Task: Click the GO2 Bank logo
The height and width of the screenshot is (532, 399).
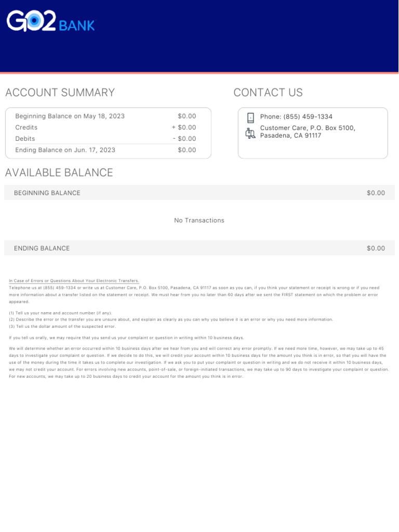Action: 50,22
